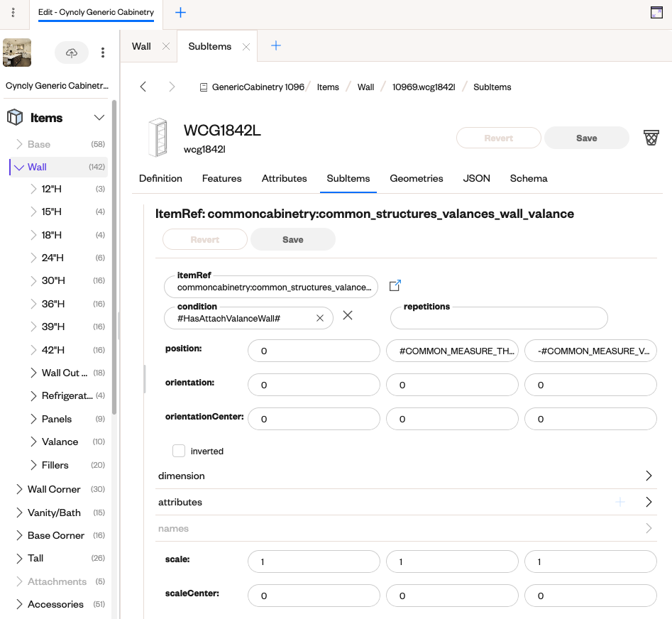
Task: Expand the Fillers subcategory
Action: pyautogui.click(x=33, y=465)
